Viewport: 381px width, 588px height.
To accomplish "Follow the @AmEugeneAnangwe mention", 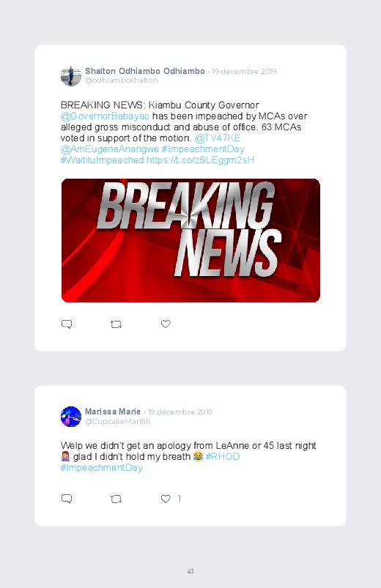I will click(110, 149).
